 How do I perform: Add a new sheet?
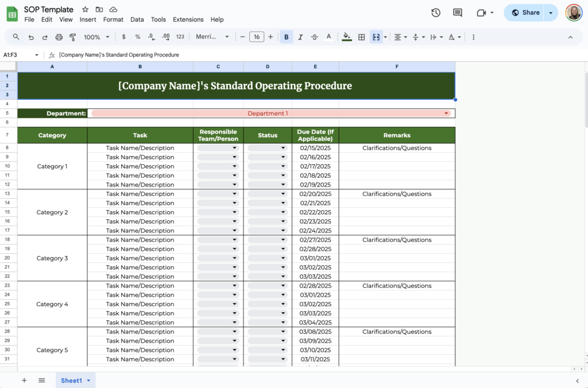tap(24, 380)
